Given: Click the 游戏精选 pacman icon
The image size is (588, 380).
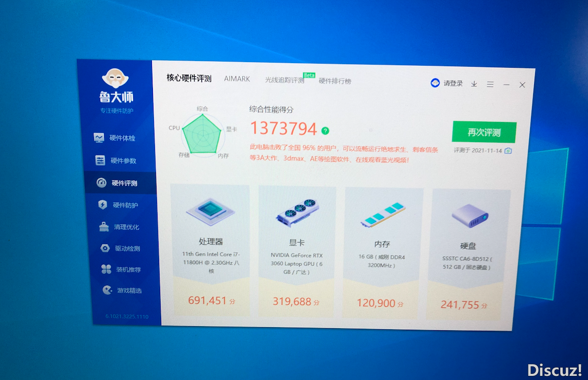Looking at the screenshot, I should pyautogui.click(x=107, y=290).
